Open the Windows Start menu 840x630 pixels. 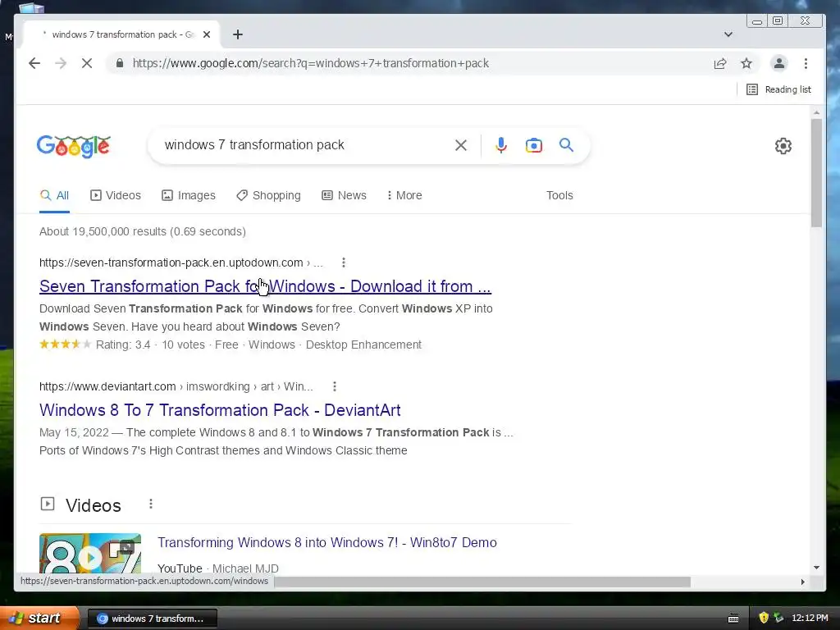pos(39,618)
